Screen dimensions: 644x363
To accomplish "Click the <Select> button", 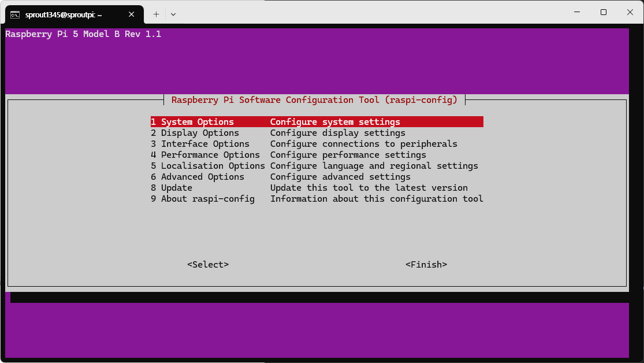I will pos(208,265).
